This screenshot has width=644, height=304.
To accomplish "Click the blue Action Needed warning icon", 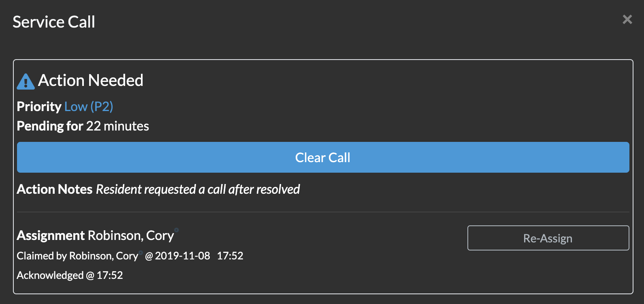I will [x=26, y=81].
